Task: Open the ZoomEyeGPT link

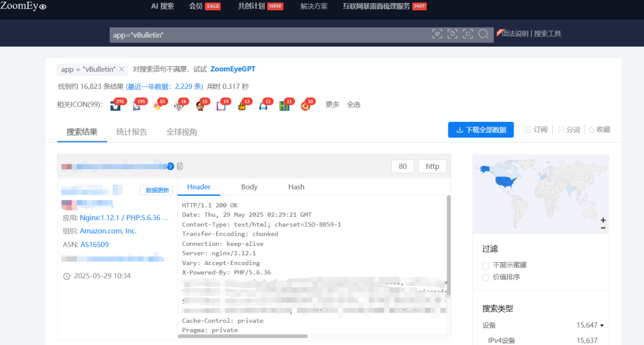Action: pyautogui.click(x=233, y=69)
